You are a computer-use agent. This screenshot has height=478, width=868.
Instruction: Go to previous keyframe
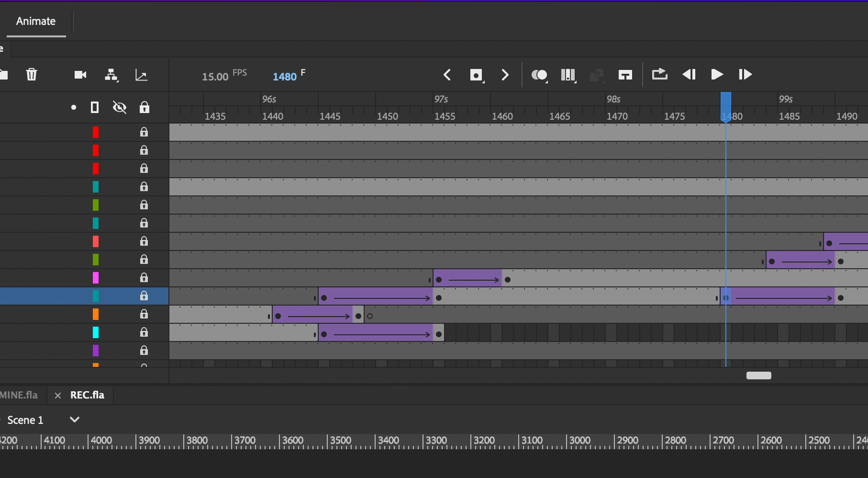(x=447, y=75)
